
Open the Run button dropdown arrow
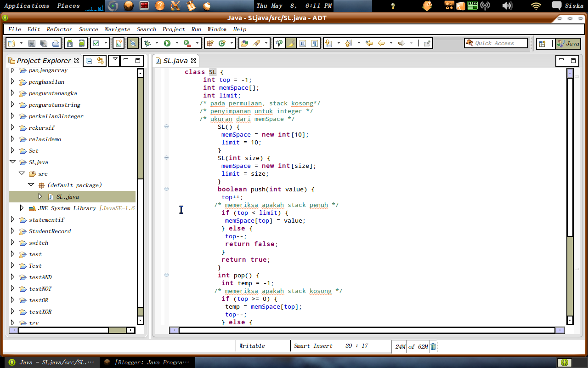tap(177, 43)
